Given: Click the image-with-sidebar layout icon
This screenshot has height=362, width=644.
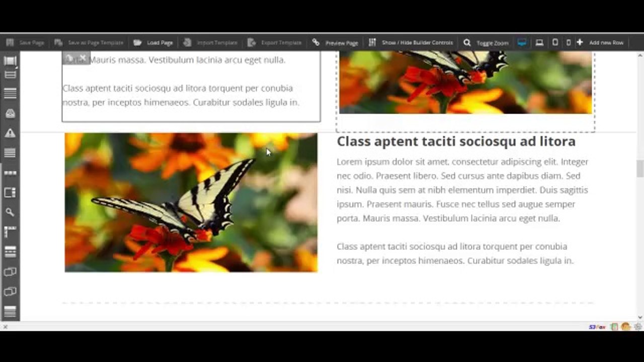Looking at the screenshot, I should [x=10, y=193].
